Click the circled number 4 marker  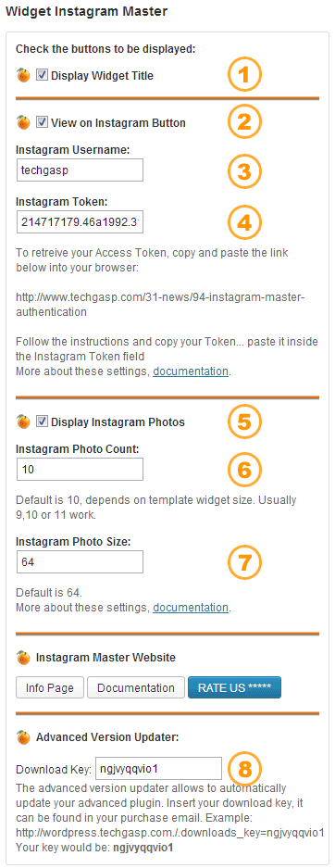[x=245, y=222]
